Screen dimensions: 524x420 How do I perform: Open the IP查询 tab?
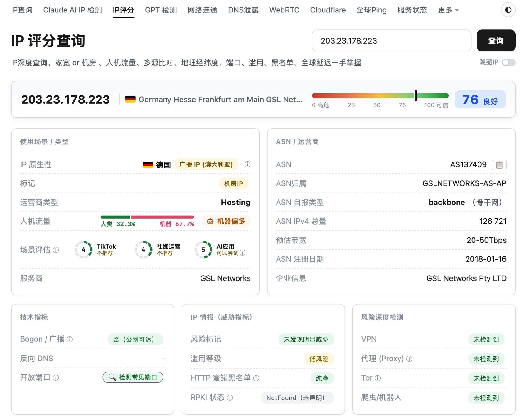pyautogui.click(x=22, y=10)
